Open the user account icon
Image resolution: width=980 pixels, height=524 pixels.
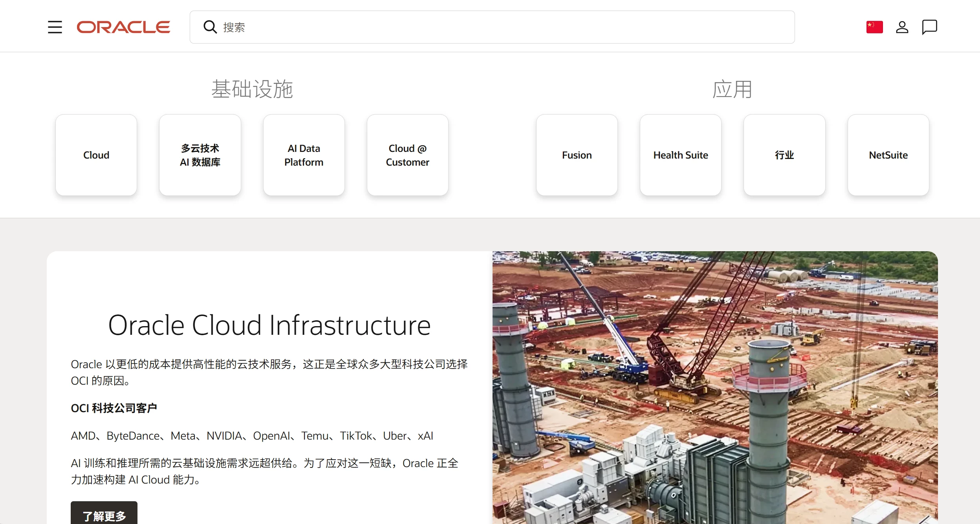(x=902, y=27)
